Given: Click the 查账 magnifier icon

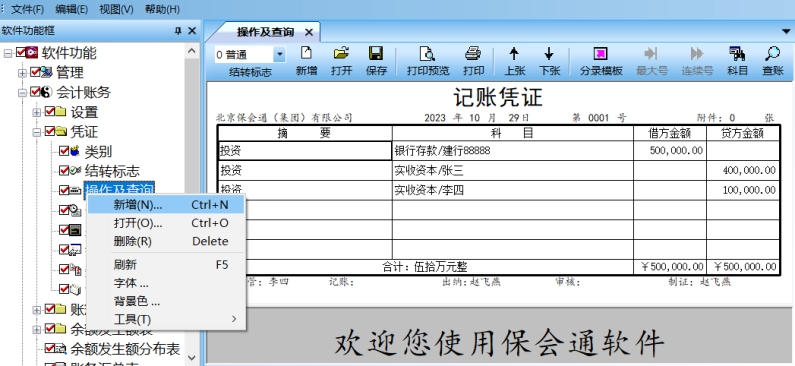Looking at the screenshot, I should pyautogui.click(x=772, y=53).
